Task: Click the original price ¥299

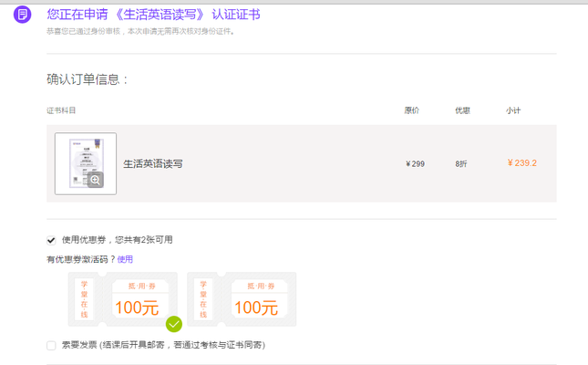Action: 415,164
